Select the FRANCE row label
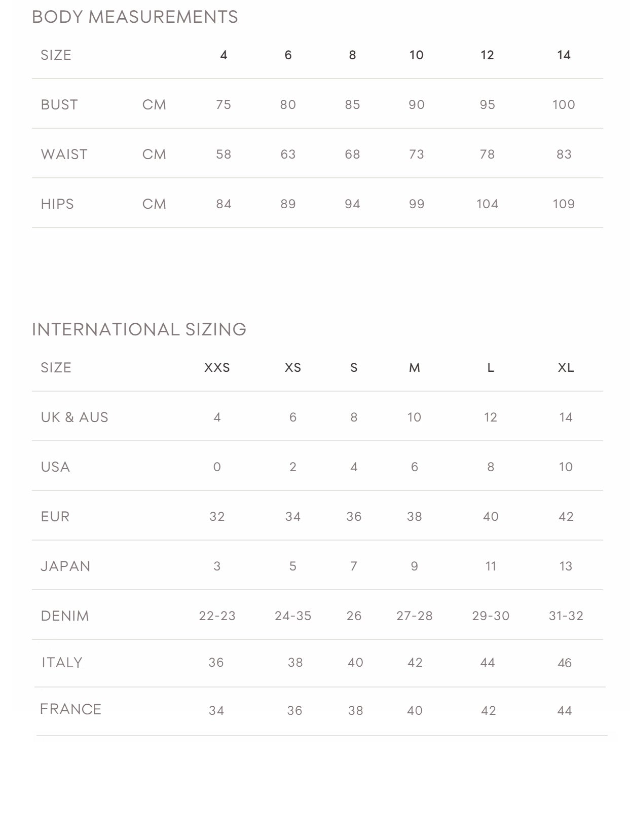Screen dimensions: 630x840 pos(70,709)
